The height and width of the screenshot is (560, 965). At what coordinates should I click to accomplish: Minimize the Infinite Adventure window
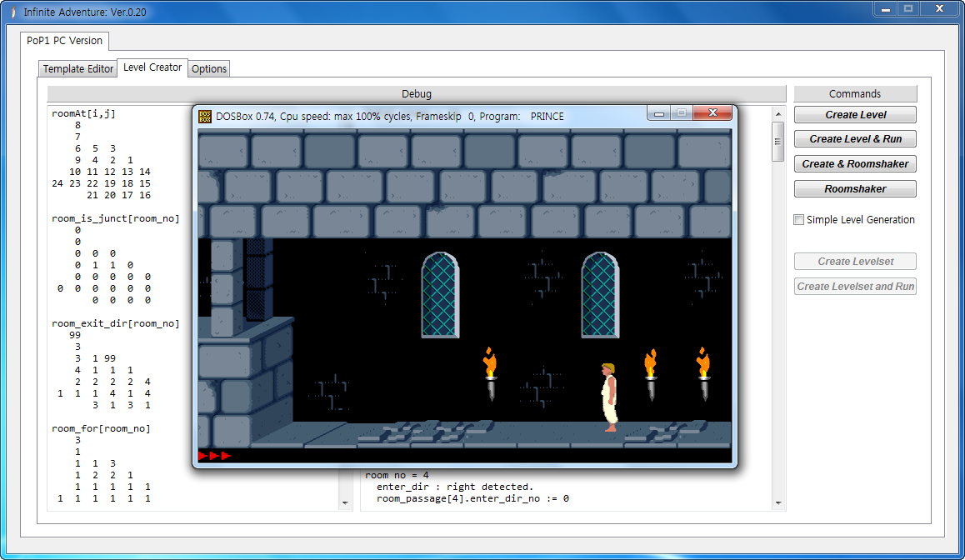[x=885, y=9]
